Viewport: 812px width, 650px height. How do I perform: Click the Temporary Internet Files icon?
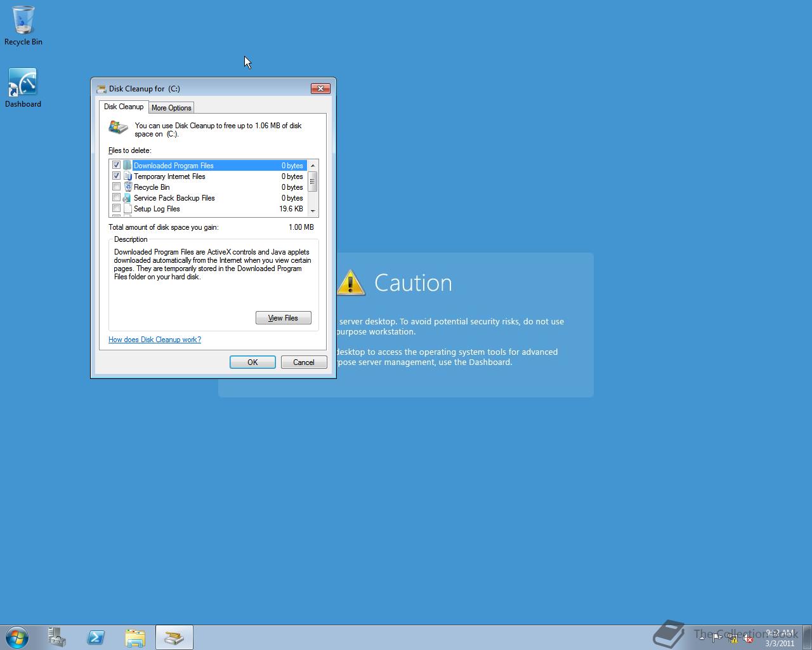point(128,176)
